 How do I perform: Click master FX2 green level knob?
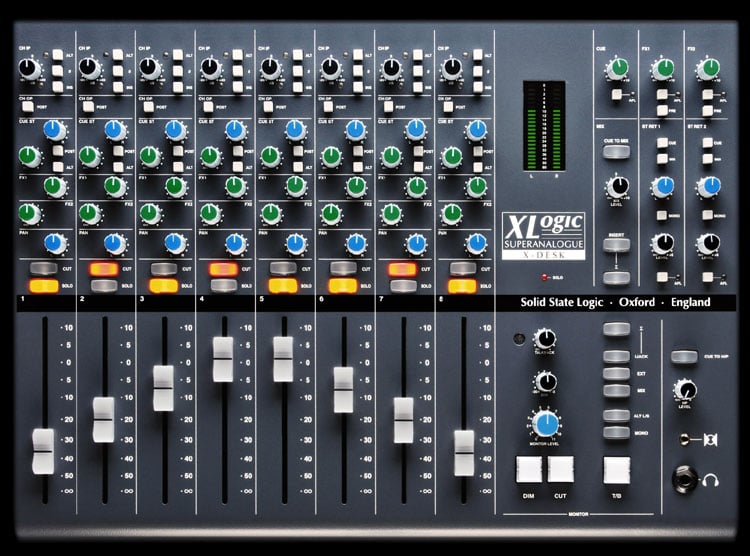point(708,69)
